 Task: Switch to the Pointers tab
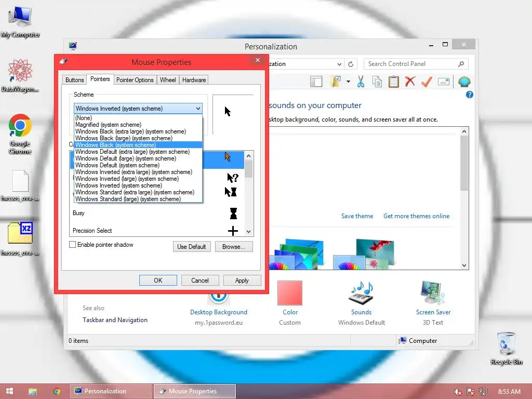100,79
